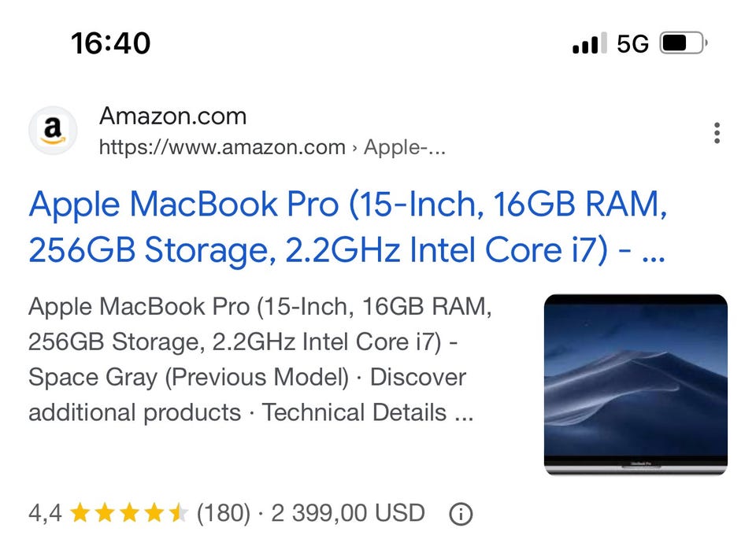Image resolution: width=756 pixels, height=550 pixels.
Task: Tap the (180) review count
Action: (x=223, y=514)
